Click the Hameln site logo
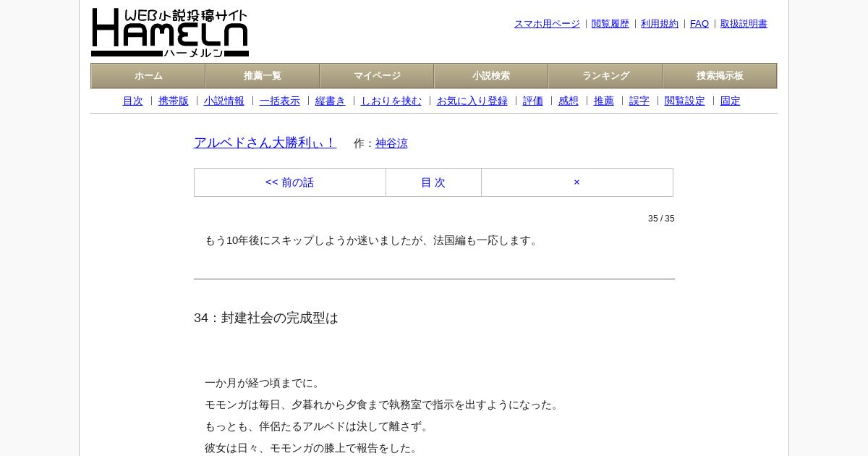Screen dimensions: 868x456 pos(170,33)
